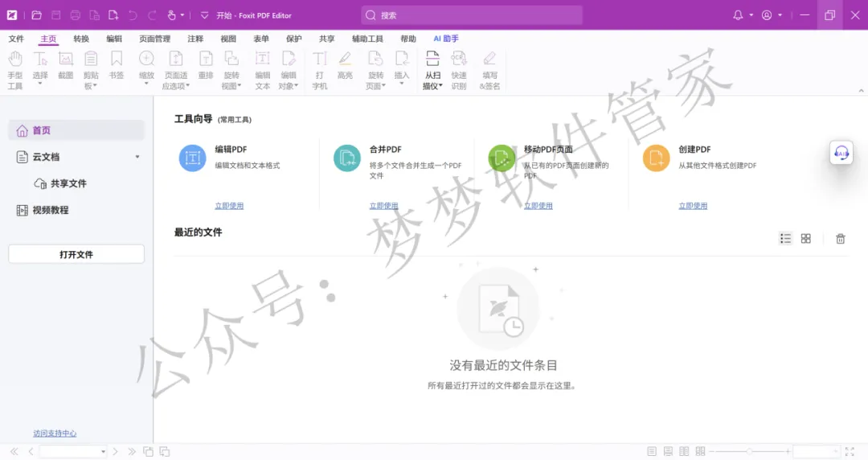Switch to the Edit (编辑) tab
The height and width of the screenshot is (460, 868).
[x=114, y=39]
